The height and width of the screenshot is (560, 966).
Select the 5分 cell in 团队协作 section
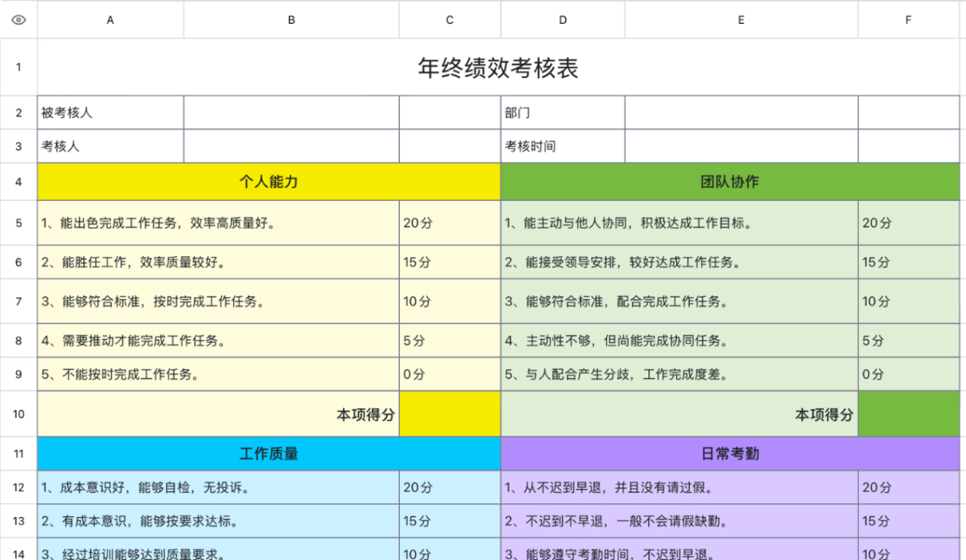tap(909, 341)
